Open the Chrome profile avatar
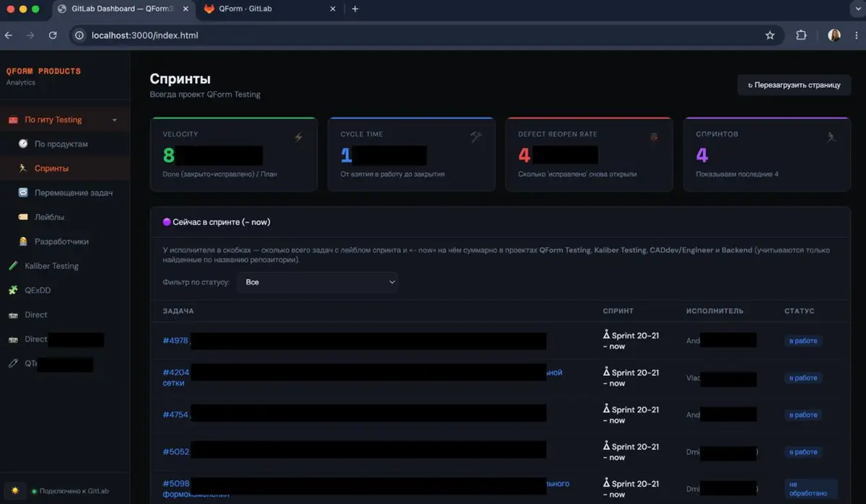 click(x=834, y=35)
